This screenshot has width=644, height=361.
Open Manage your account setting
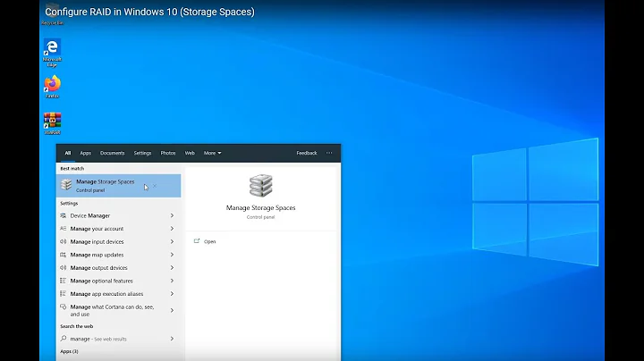97,229
